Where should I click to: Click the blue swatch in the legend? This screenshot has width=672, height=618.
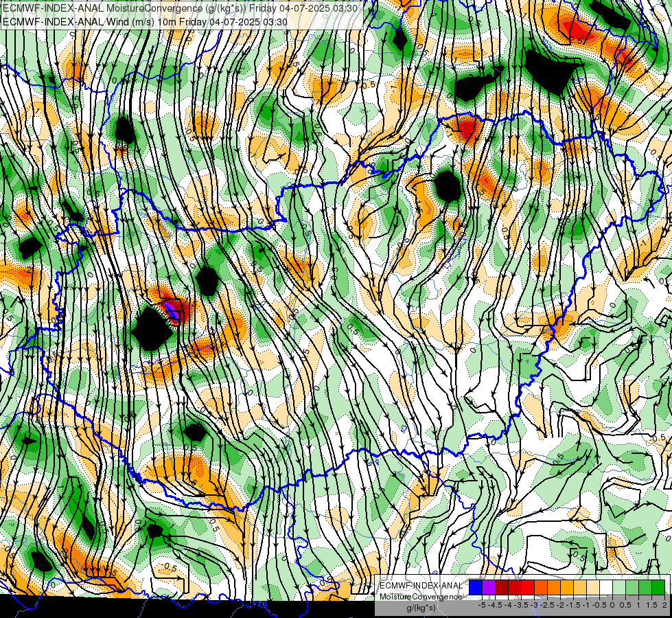click(x=476, y=587)
